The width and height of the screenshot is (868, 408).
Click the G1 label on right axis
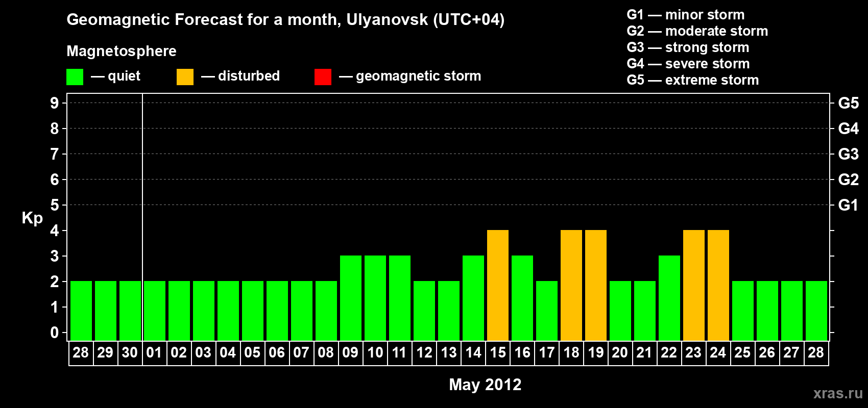[849, 205]
